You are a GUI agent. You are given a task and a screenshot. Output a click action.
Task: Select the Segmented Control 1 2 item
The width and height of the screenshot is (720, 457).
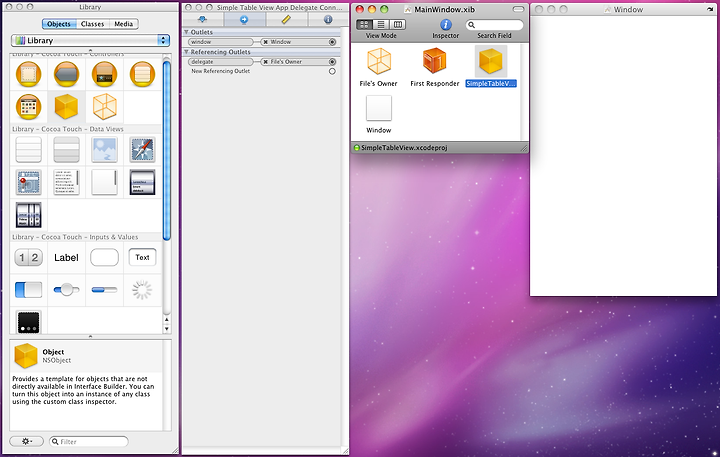(28, 257)
